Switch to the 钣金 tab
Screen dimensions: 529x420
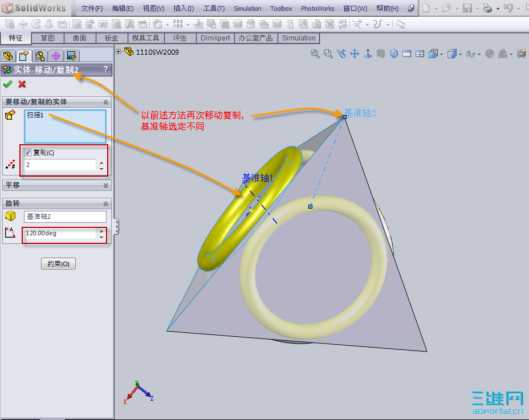(112, 38)
